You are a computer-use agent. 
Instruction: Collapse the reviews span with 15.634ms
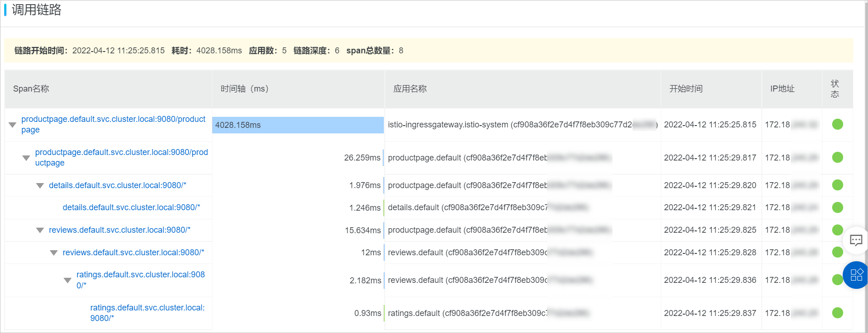40,230
